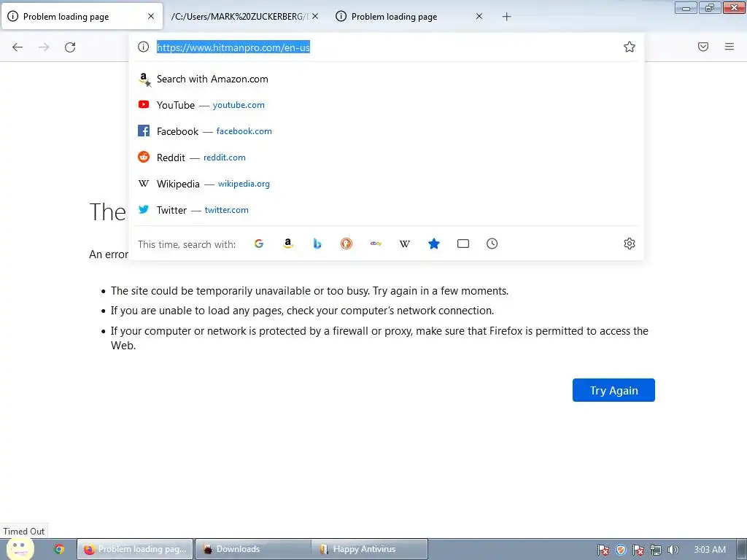Image resolution: width=747 pixels, height=560 pixels.
Task: Choose the Facebook suggestion row
Action: click(387, 131)
